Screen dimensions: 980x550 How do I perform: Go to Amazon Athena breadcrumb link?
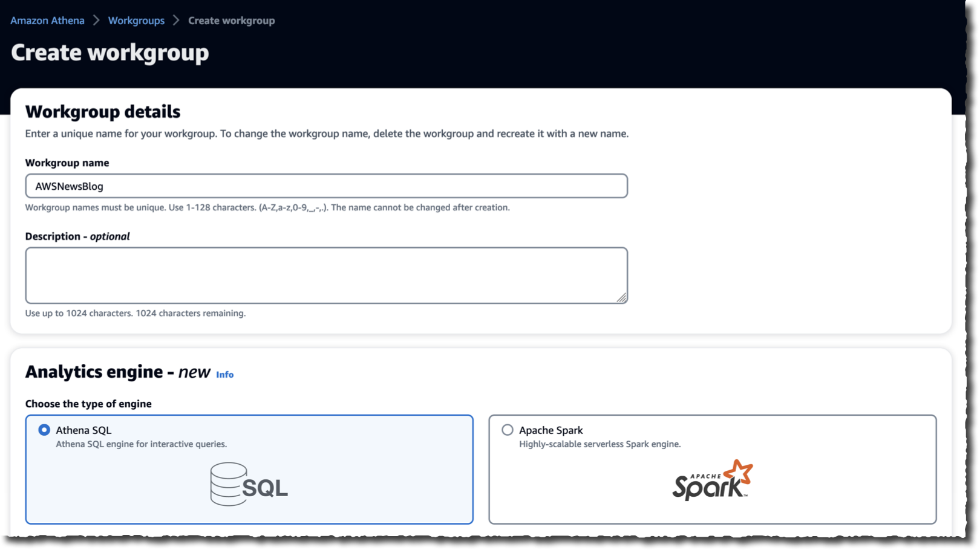47,21
